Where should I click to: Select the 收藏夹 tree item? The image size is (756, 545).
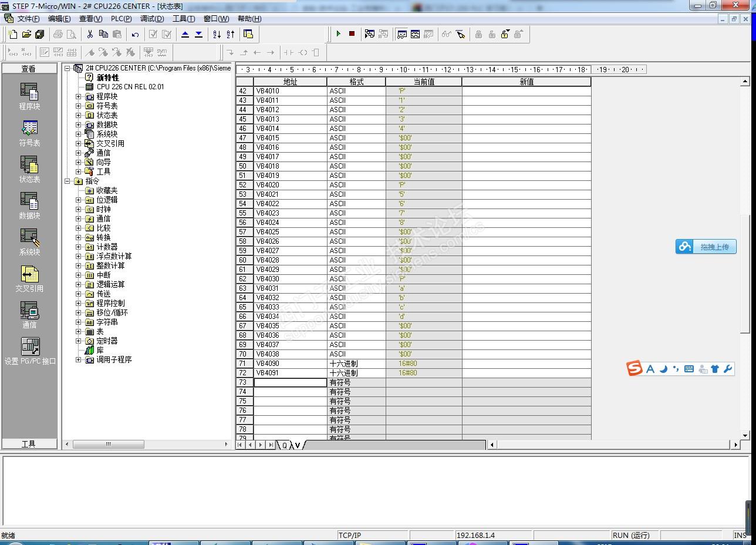pyautogui.click(x=107, y=190)
